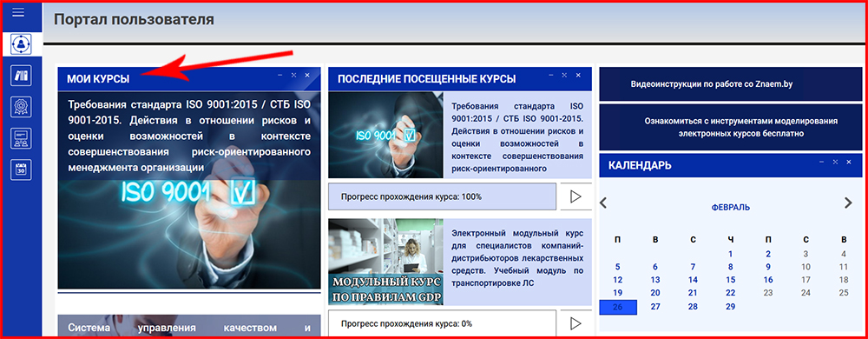
Task: Open the certificates award sidebar icon
Action: (x=21, y=106)
